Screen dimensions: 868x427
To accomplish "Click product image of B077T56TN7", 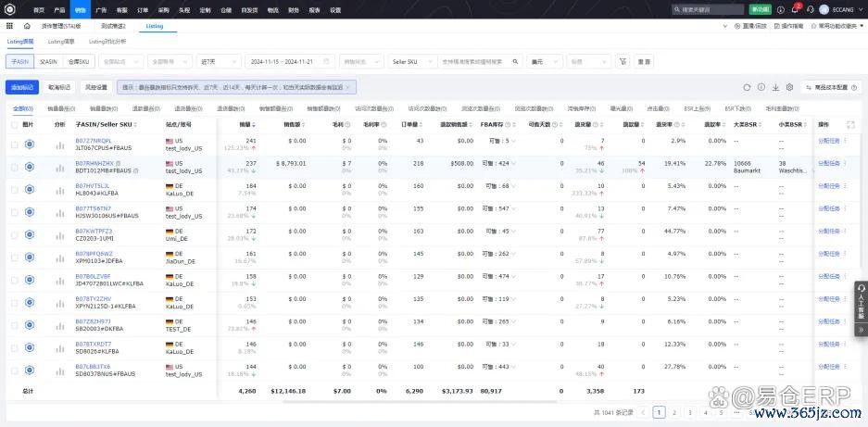I will 30,212.
